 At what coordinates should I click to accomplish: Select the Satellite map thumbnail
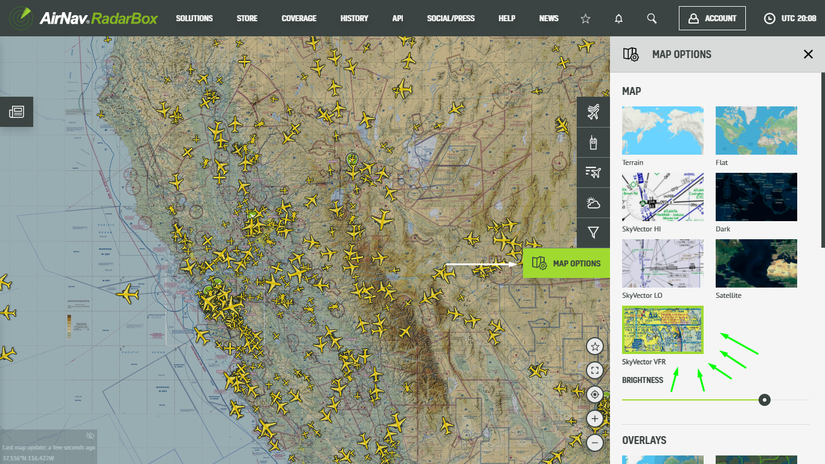click(756, 264)
